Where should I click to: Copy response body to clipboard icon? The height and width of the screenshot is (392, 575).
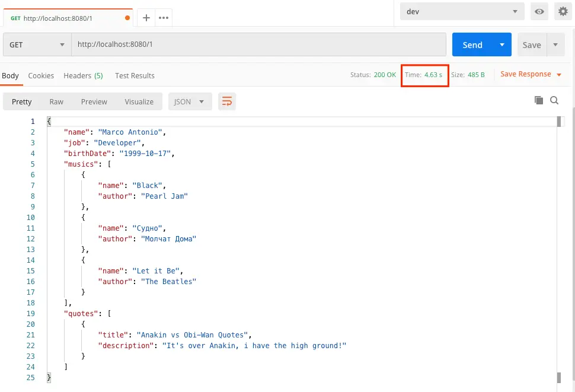pyautogui.click(x=539, y=100)
